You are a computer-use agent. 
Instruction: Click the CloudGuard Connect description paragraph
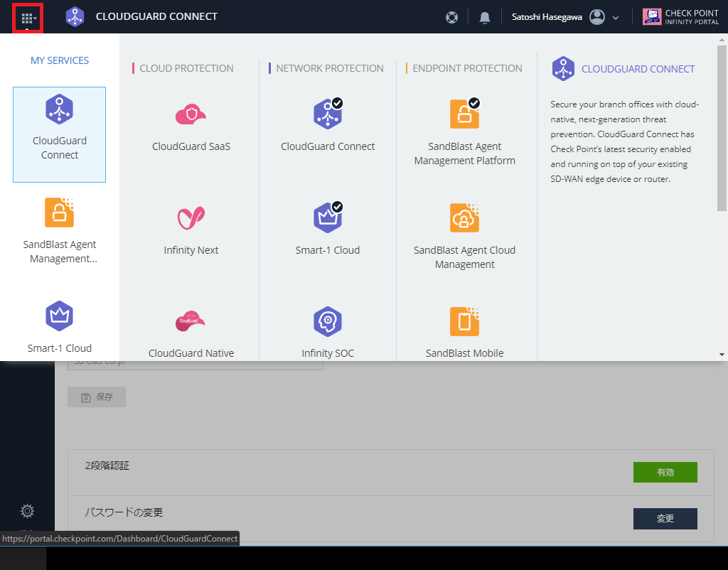coord(624,141)
